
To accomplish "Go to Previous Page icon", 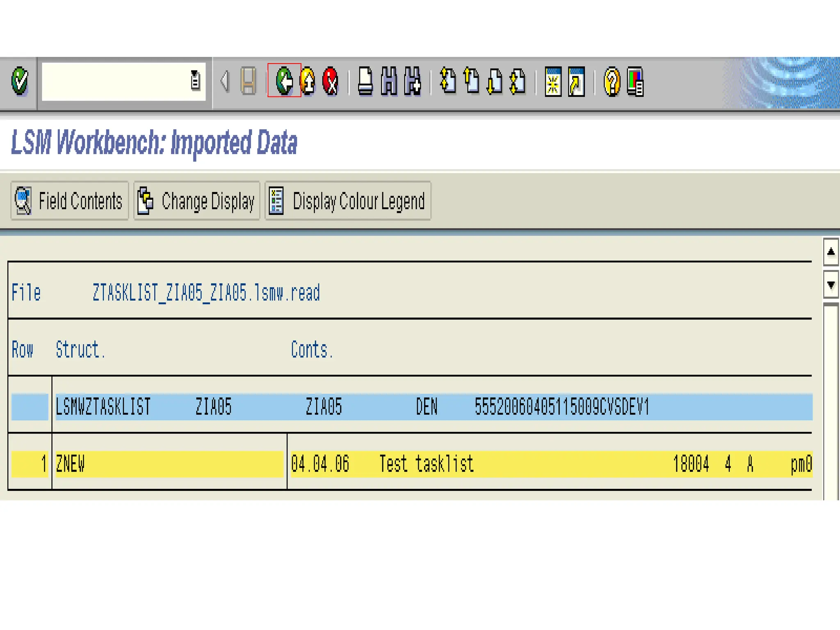I will pos(471,81).
